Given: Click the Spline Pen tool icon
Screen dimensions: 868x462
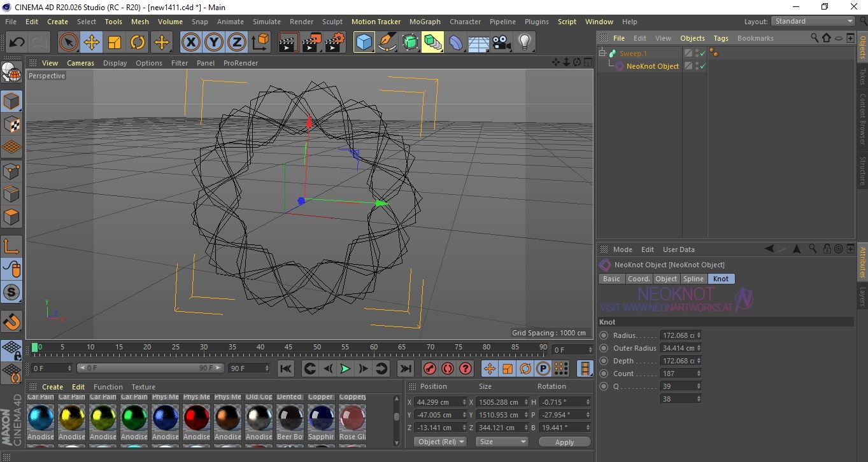Looking at the screenshot, I should 387,43.
